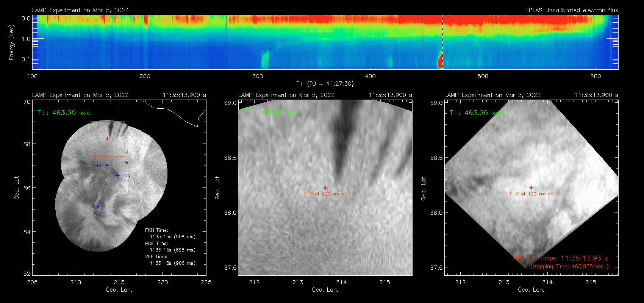Click the 'EPLAS Uncalibrated electron flux' title
Viewport: 644px width, 303px height.
(x=572, y=10)
